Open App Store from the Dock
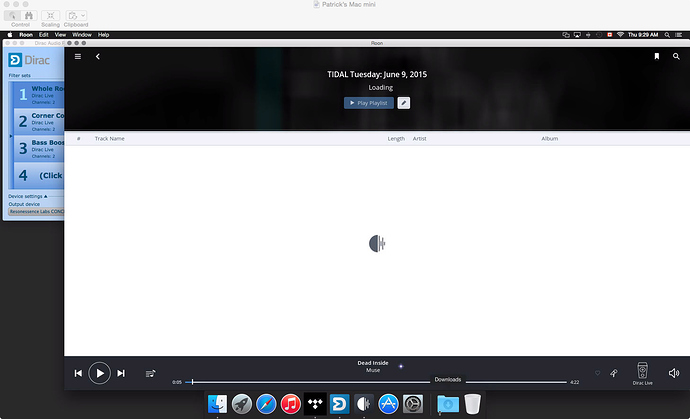This screenshot has width=690, height=419. (388, 404)
